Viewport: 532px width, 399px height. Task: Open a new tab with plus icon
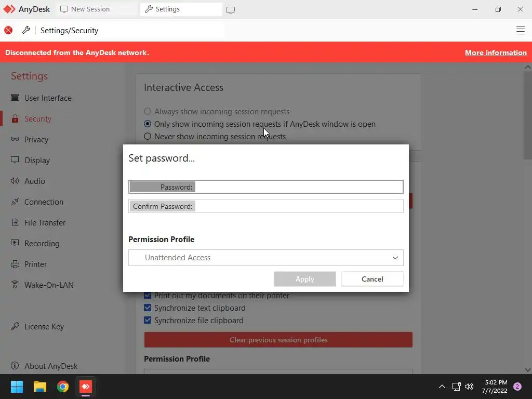231,10
